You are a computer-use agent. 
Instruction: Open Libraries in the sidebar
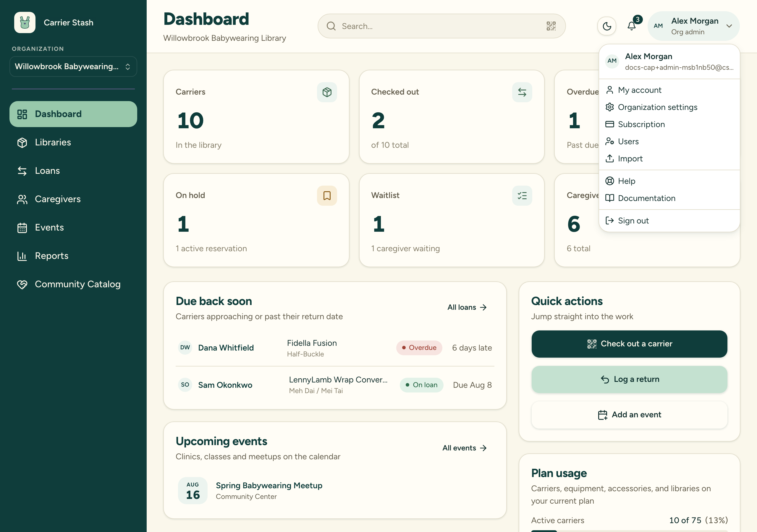tap(73, 142)
